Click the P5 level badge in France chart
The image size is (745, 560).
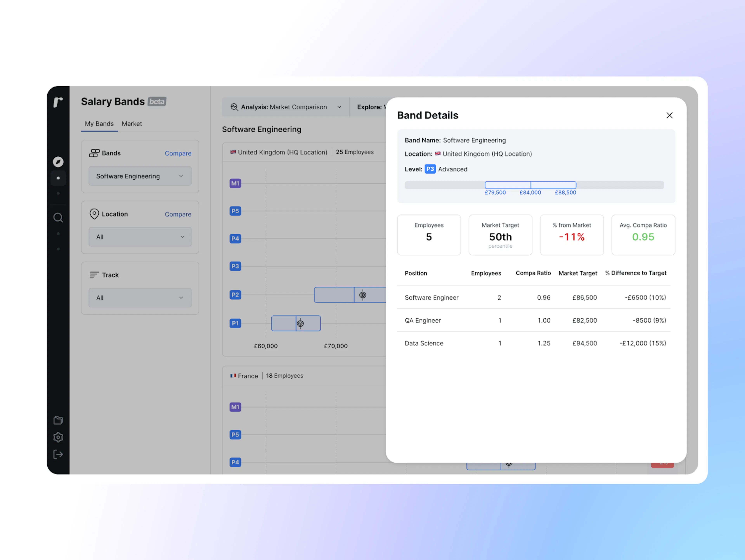pos(235,435)
